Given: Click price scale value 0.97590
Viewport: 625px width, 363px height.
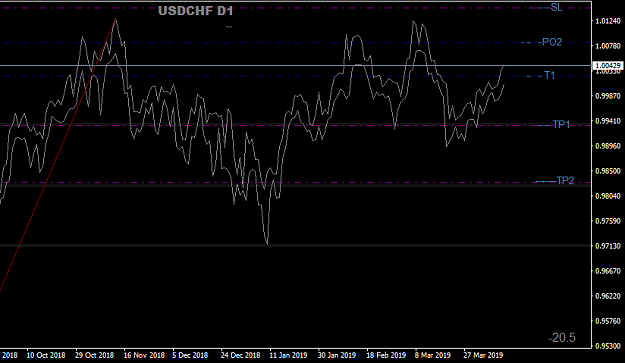Looking at the screenshot, I should [608, 221].
